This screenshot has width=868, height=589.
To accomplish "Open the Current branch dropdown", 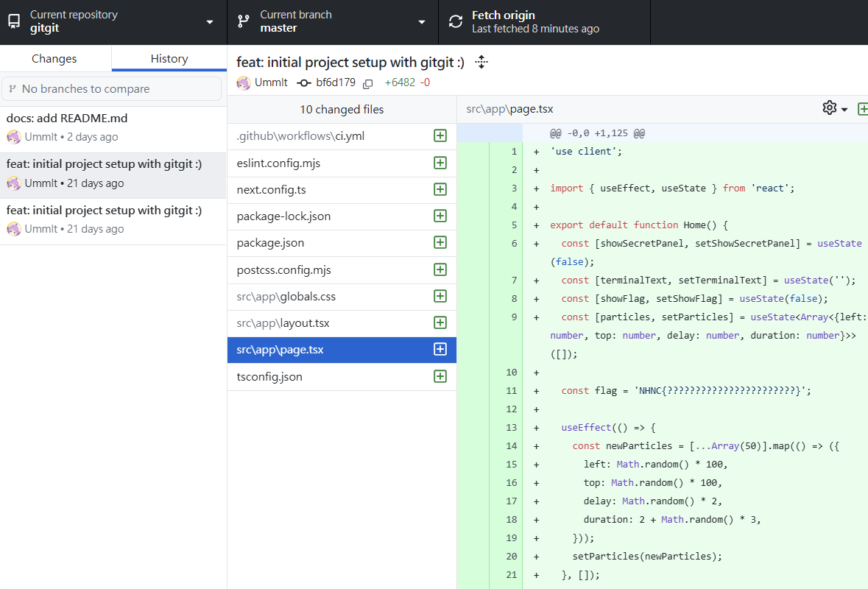I will [333, 22].
